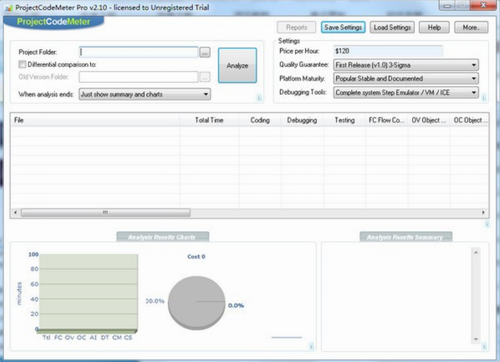Click right arrow of file table scrollbar
The height and width of the screenshot is (362, 500).
[483, 212]
